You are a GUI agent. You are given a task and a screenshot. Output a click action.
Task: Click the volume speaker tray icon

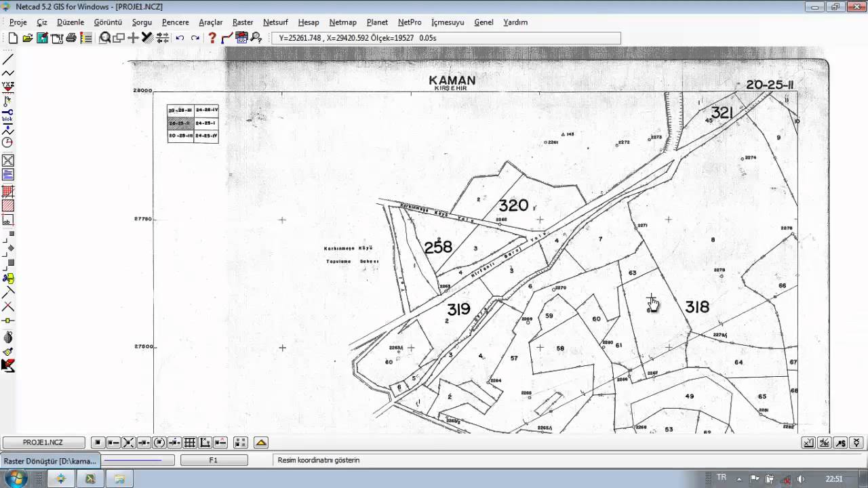[x=801, y=479]
